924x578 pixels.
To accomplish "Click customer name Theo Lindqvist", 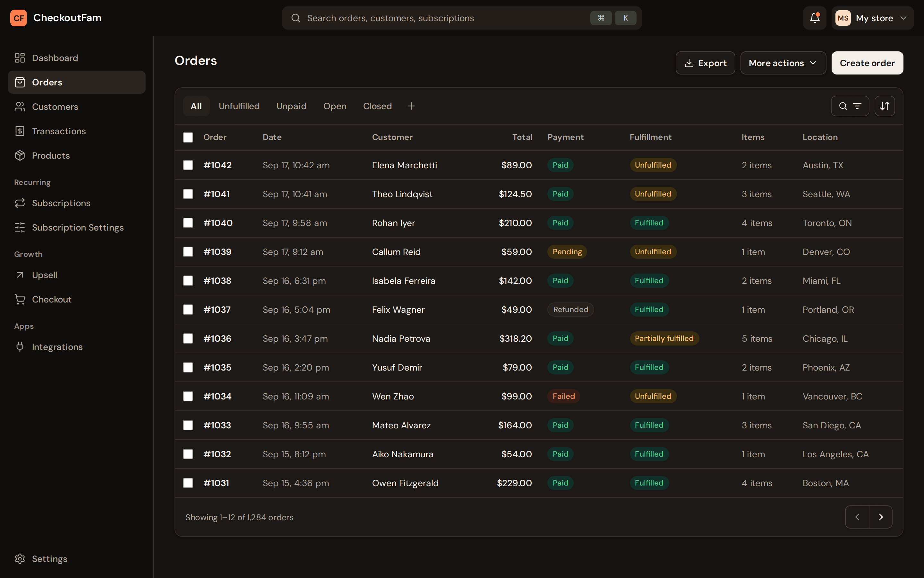I will coord(402,194).
